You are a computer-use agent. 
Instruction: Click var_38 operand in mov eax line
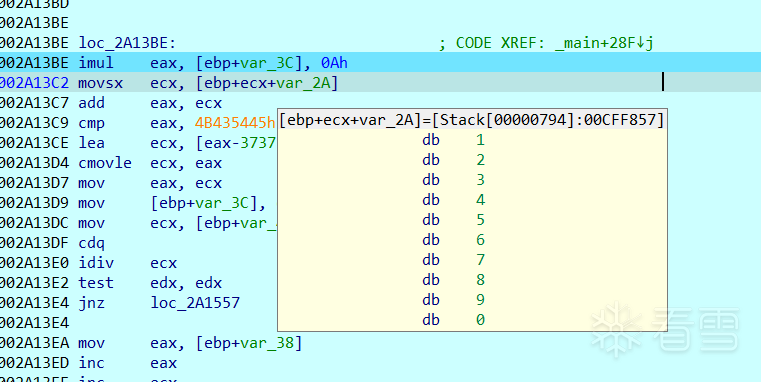(x=266, y=343)
